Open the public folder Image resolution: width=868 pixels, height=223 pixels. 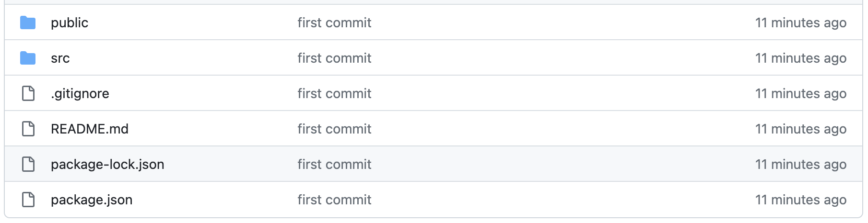click(70, 23)
